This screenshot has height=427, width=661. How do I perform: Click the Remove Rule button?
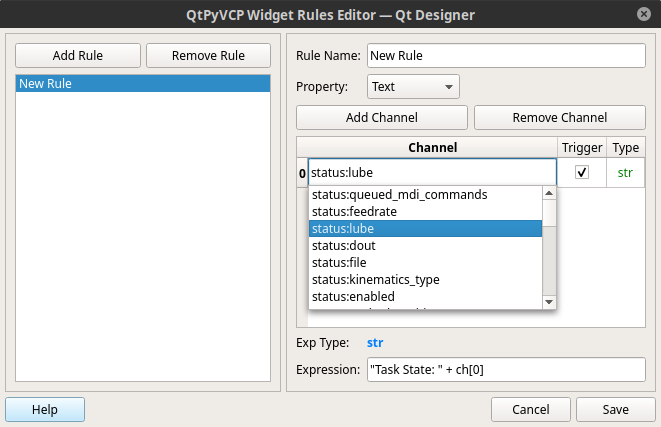point(208,55)
